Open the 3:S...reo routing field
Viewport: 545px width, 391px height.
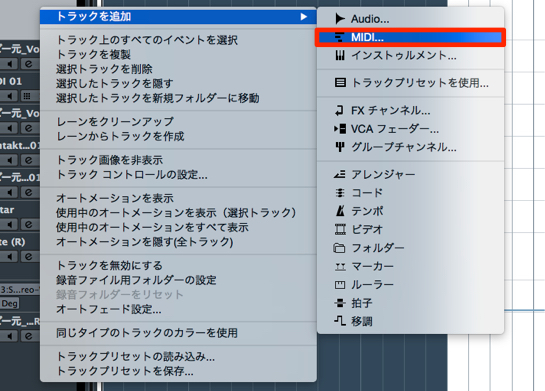[x=20, y=290]
